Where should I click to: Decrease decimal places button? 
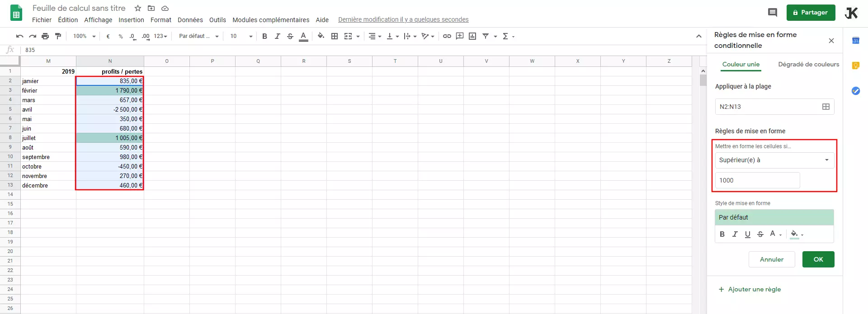tap(133, 36)
